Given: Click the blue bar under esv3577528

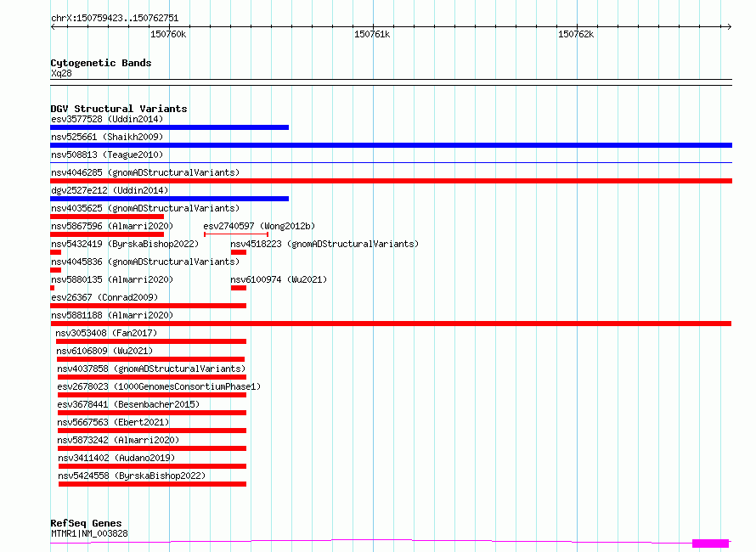Looking at the screenshot, I should point(169,127).
